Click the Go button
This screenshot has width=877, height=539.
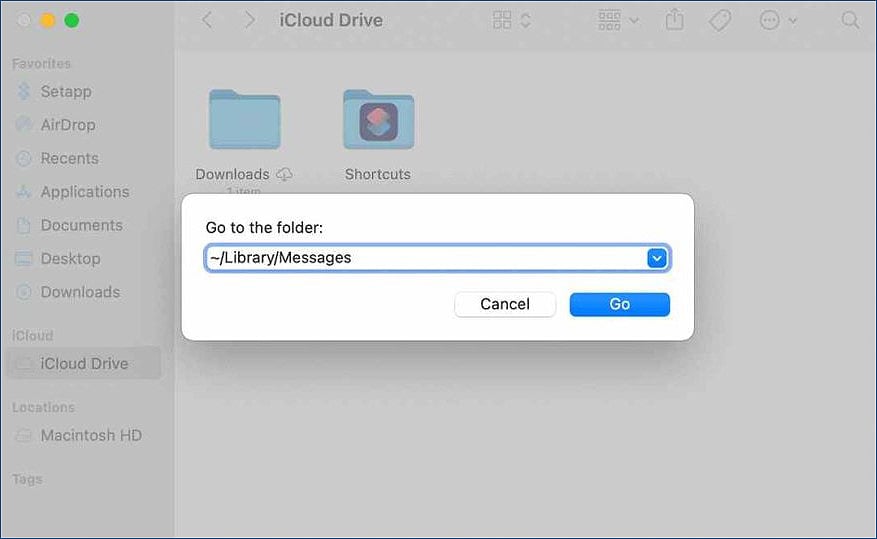(619, 304)
